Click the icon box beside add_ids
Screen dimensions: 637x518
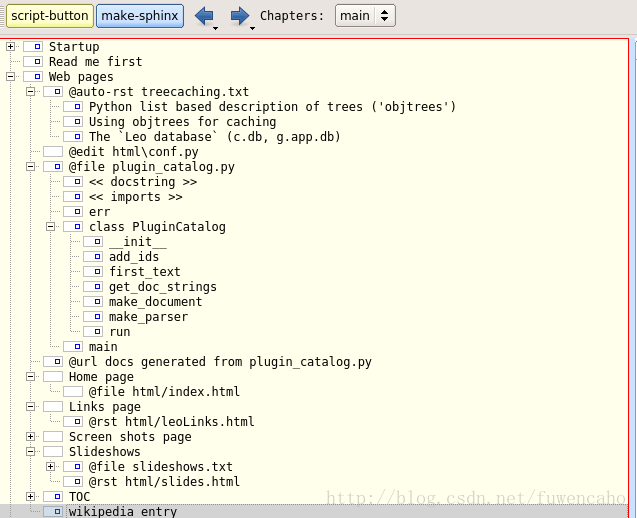(x=93, y=256)
